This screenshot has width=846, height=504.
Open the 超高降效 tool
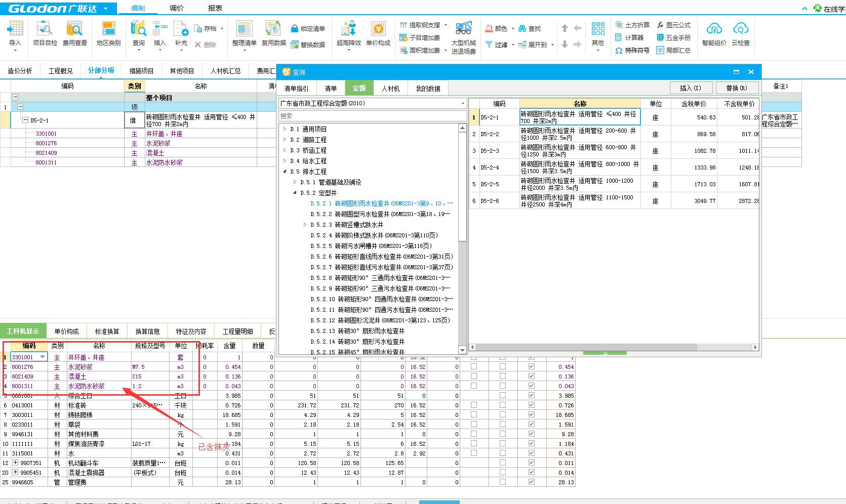coord(349,33)
